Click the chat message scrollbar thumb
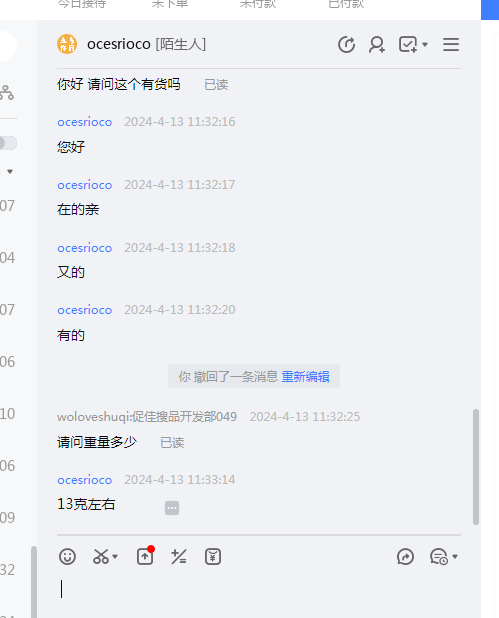Viewport: 499px width, 618px height. 476,467
